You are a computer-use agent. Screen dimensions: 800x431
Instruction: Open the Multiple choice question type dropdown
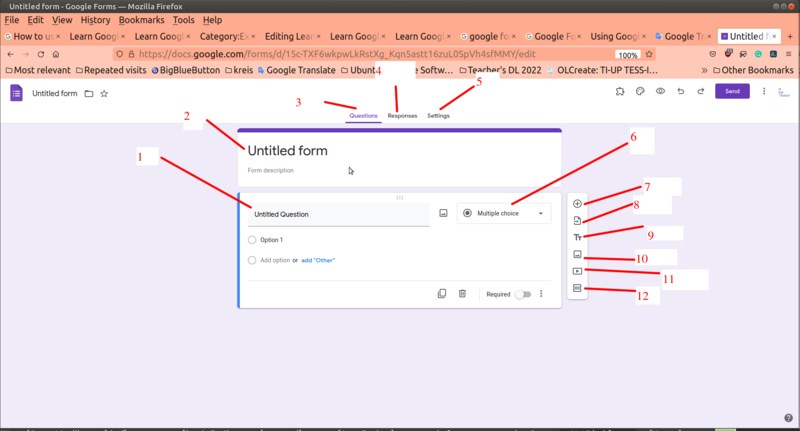click(504, 213)
